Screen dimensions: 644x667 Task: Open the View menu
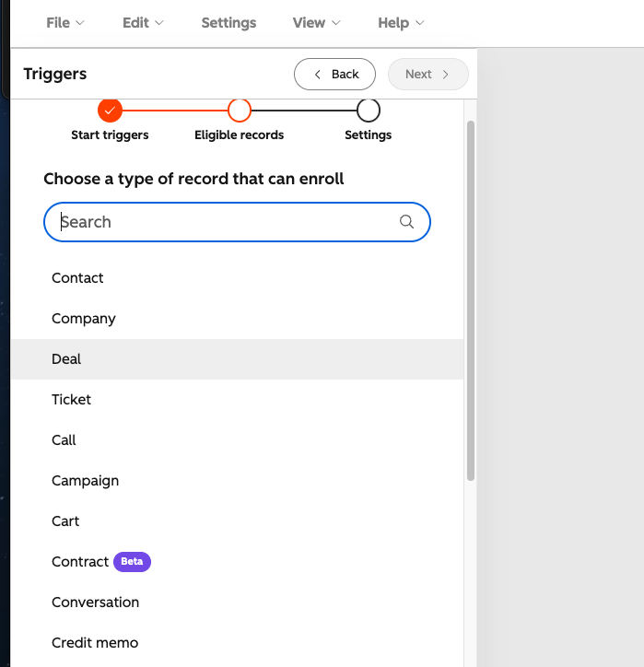click(x=316, y=23)
